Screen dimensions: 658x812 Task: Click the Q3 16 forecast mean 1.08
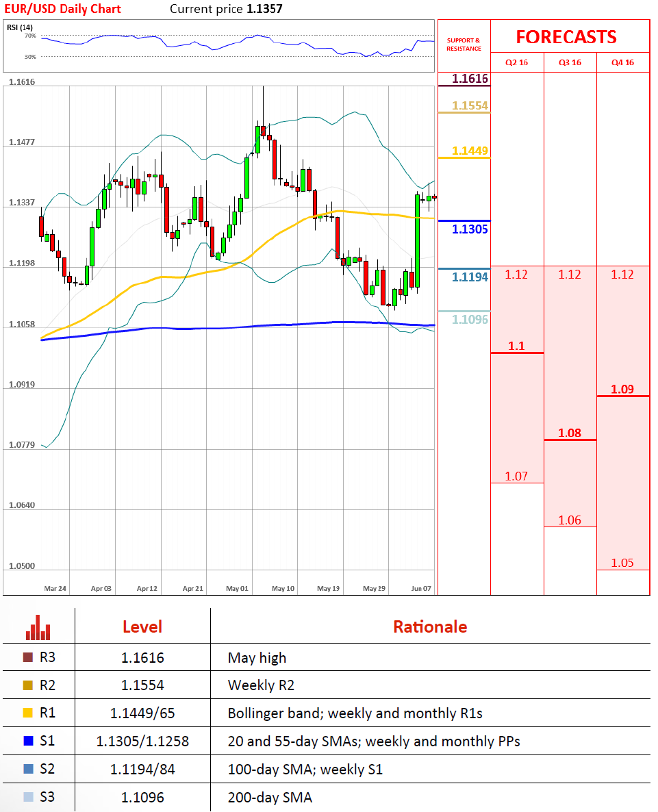570,433
